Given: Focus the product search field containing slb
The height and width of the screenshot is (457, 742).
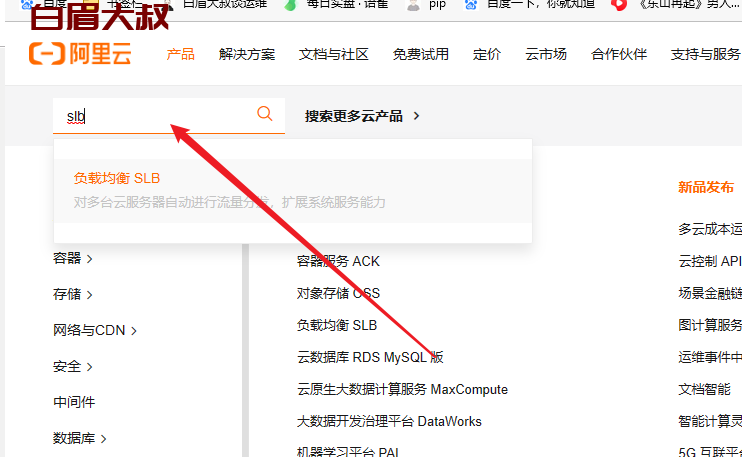Looking at the screenshot, I should click(x=169, y=116).
